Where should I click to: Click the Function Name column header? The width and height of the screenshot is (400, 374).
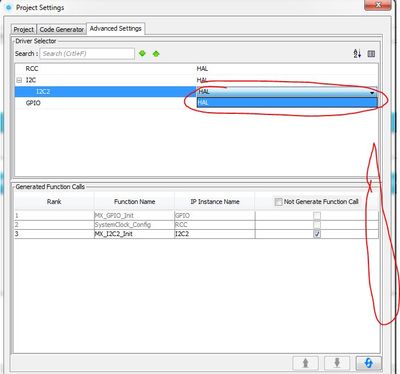[x=134, y=202]
